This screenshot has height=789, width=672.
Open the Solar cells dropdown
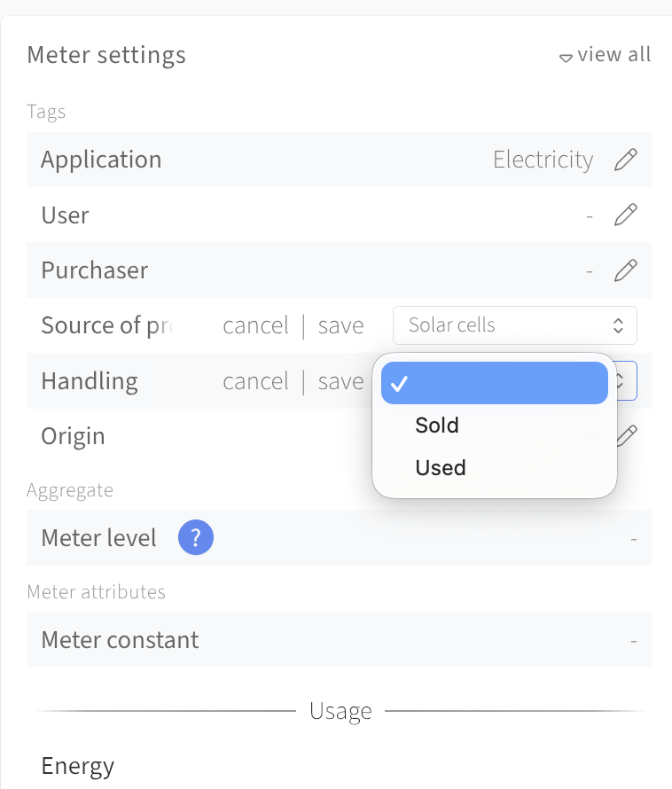click(x=514, y=325)
